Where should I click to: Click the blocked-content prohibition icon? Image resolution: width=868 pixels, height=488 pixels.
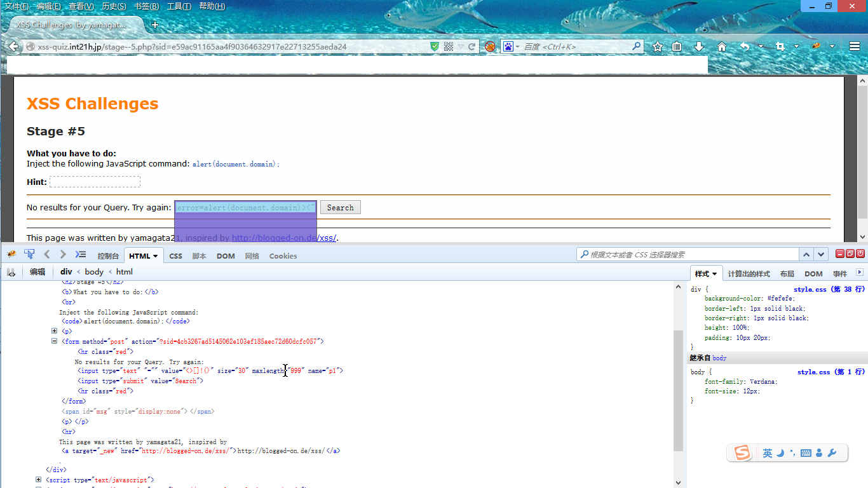coord(490,46)
